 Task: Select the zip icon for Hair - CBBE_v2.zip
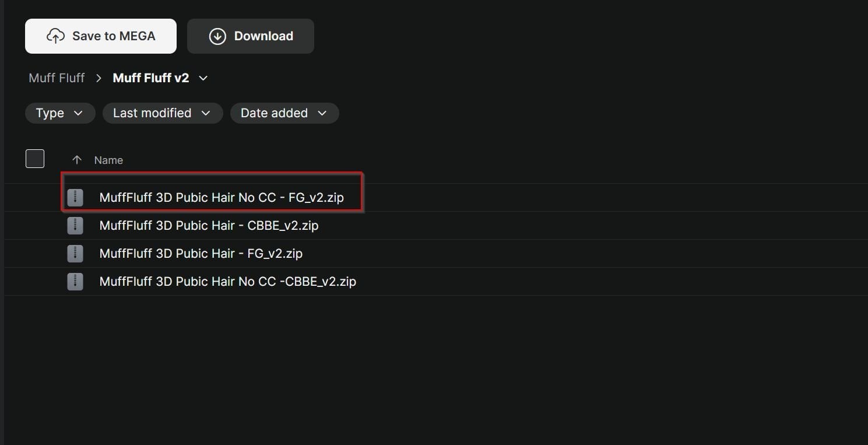(x=75, y=226)
